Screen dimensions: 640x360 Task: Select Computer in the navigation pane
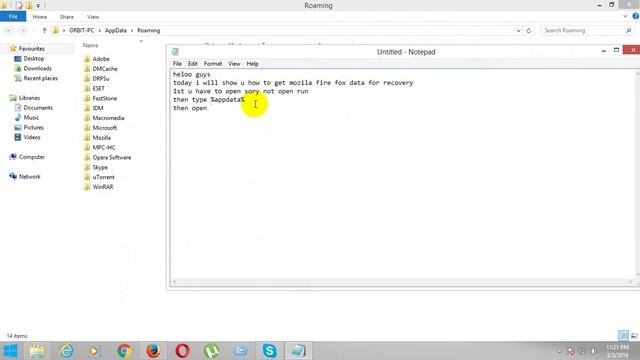coord(31,157)
